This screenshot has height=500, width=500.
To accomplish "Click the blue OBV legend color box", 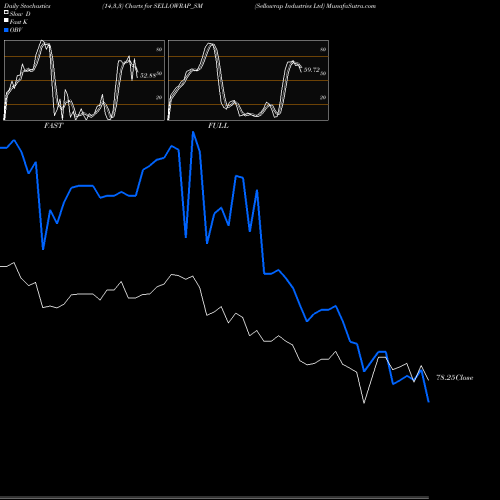I will click(x=6, y=30).
